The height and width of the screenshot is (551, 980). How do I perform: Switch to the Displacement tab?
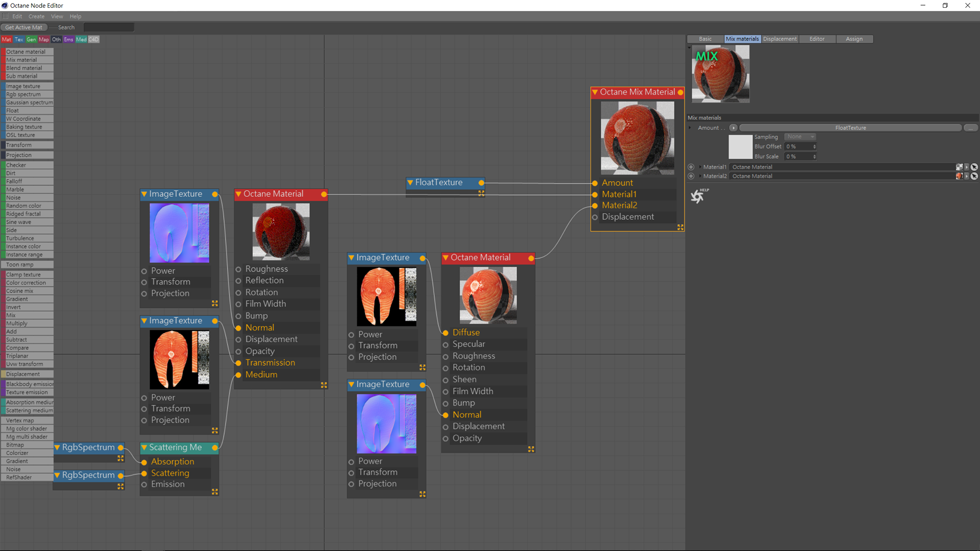pyautogui.click(x=780, y=39)
